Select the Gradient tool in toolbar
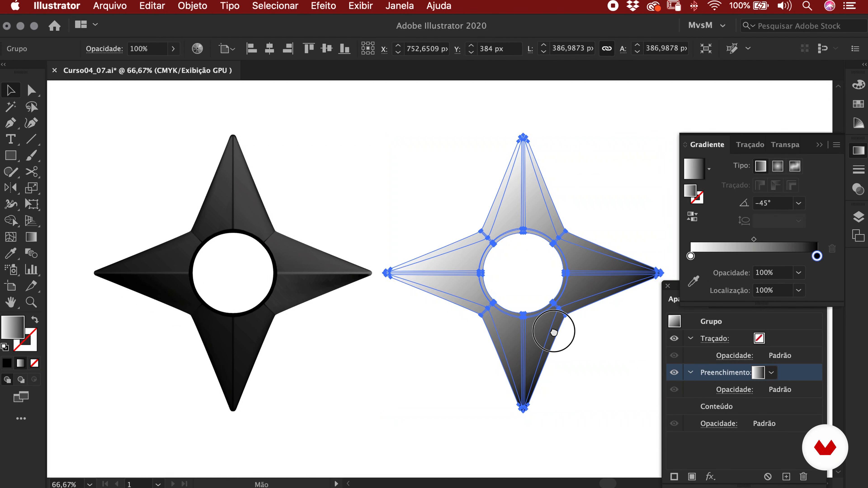The image size is (868, 488). point(31,237)
